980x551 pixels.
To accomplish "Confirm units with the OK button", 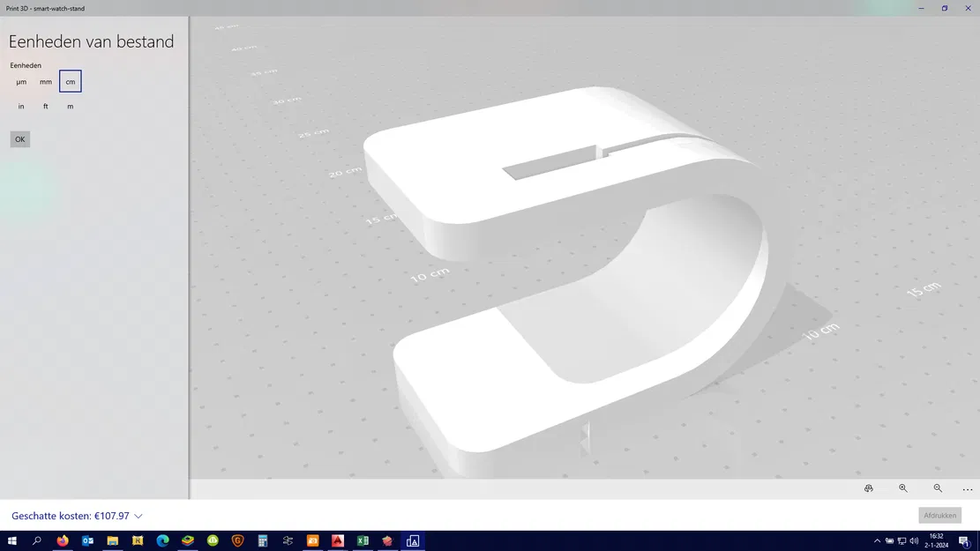I will coord(20,139).
